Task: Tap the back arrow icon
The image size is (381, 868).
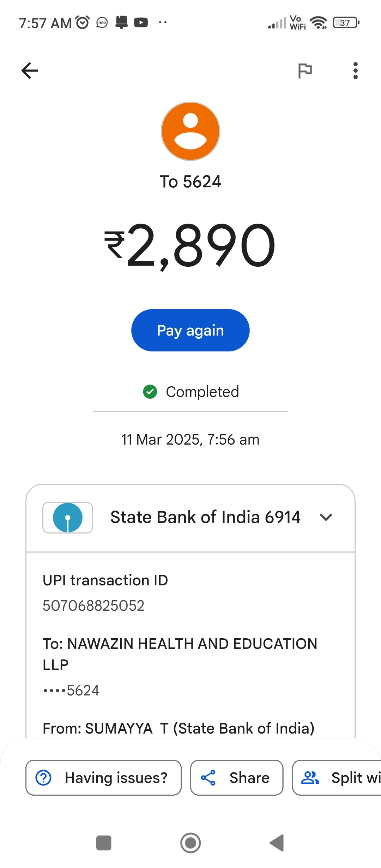Action: tap(30, 71)
